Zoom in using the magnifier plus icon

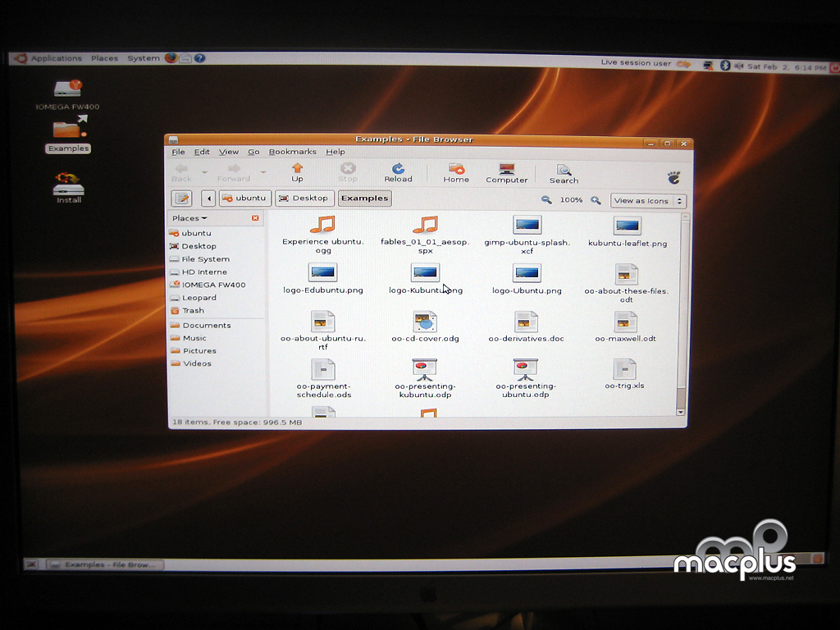click(x=596, y=200)
